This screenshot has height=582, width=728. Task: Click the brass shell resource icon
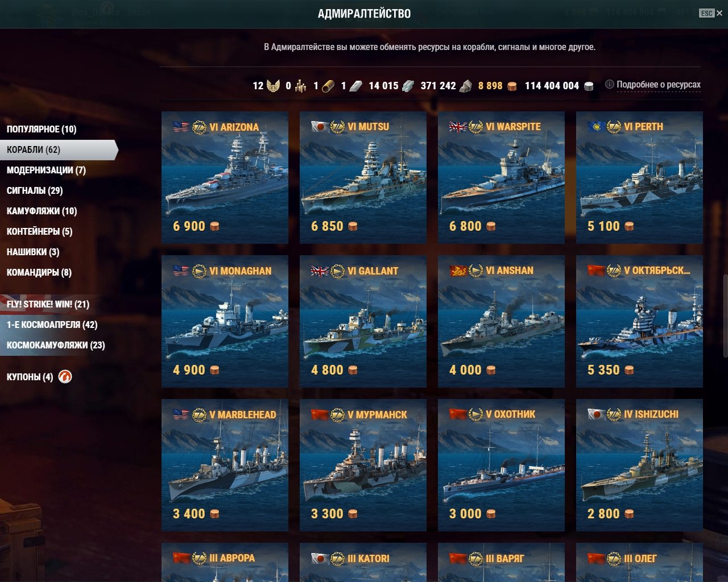(x=328, y=86)
